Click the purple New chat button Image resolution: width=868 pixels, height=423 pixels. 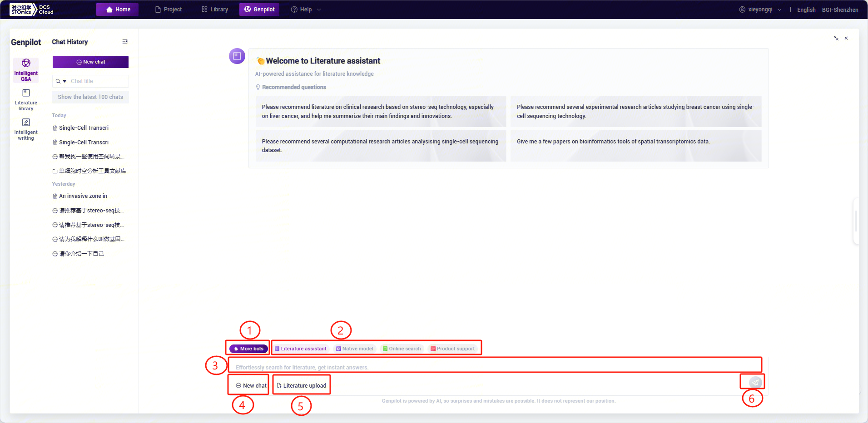(90, 62)
